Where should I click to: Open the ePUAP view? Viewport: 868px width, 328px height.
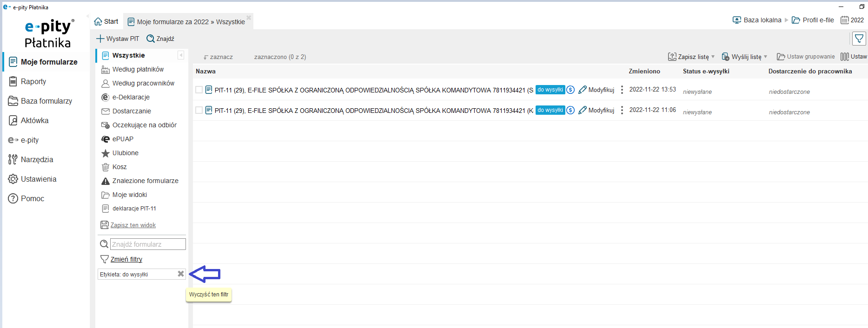(117, 139)
